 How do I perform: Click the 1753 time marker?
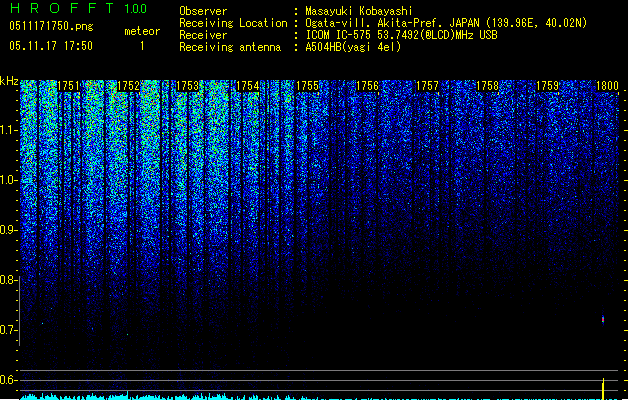[x=188, y=86]
